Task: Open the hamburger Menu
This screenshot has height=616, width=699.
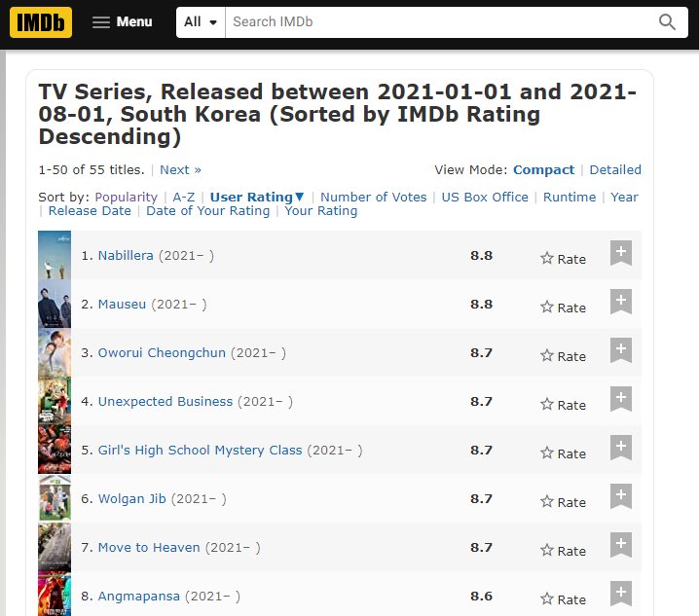Action: point(122,21)
